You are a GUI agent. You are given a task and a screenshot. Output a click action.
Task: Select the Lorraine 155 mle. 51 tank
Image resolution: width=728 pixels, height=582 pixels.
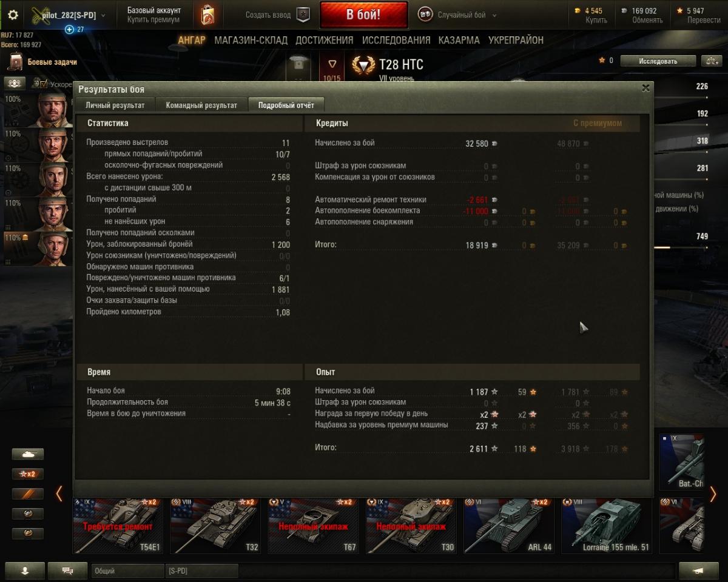608,525
